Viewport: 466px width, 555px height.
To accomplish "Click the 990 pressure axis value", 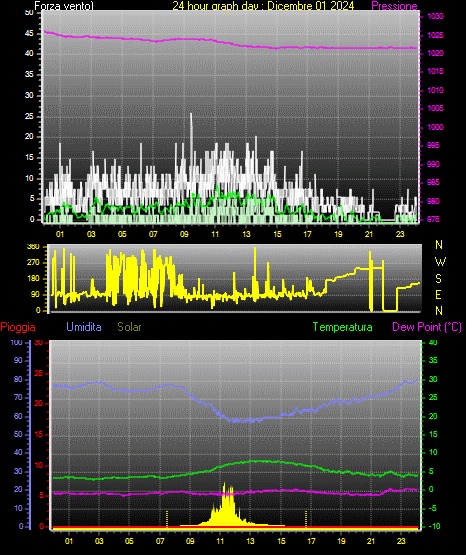I will pyautogui.click(x=433, y=164).
